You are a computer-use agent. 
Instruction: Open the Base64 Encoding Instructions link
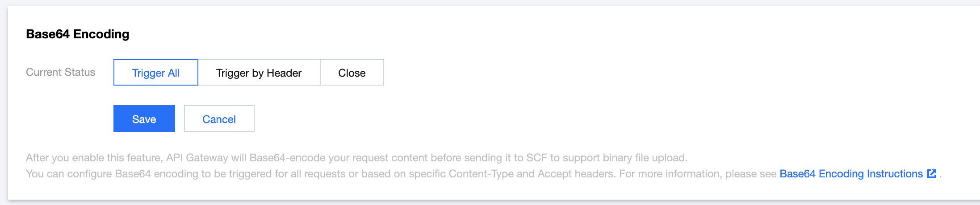851,174
